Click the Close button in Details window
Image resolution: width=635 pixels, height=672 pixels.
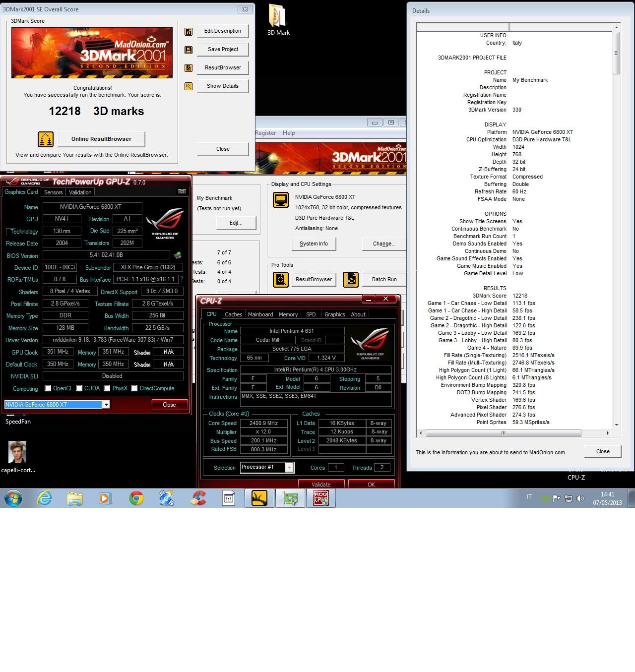pyautogui.click(x=603, y=451)
